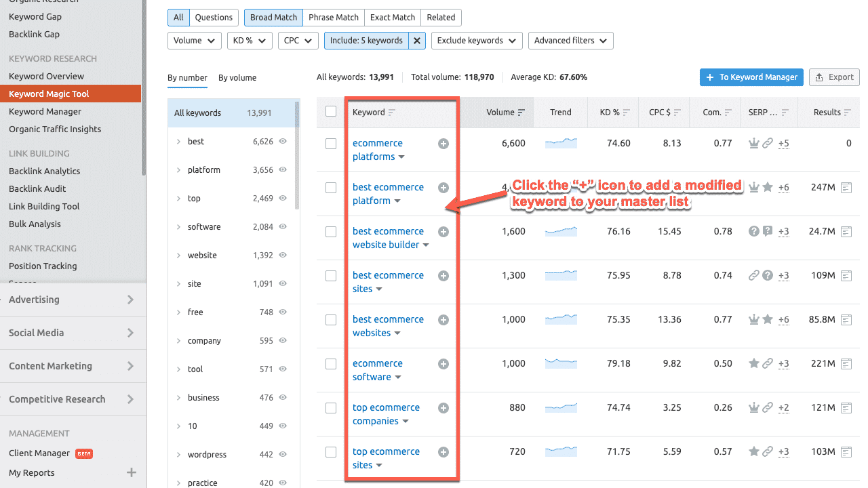Screen dimensions: 868x488
Task: Toggle eye icon for 'best' keyword group
Action: point(283,142)
